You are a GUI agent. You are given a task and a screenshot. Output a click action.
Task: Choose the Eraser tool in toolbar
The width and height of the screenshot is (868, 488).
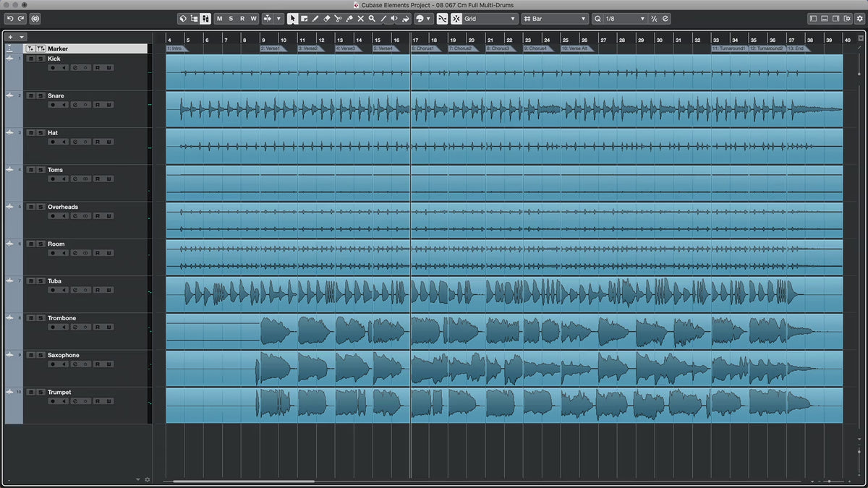[326, 19]
